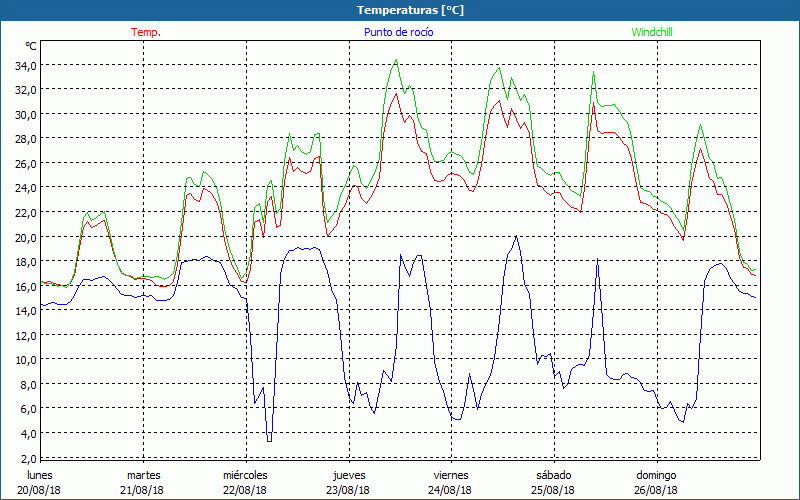Click the 30,0 y-axis value

25,115
